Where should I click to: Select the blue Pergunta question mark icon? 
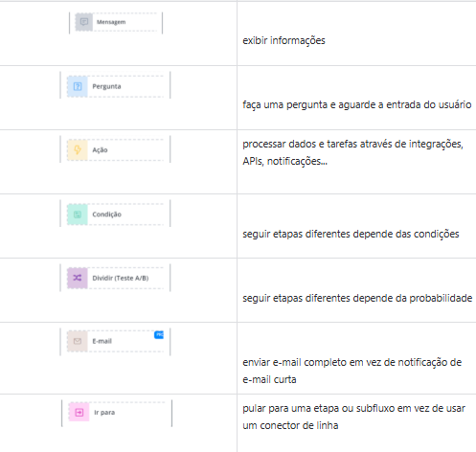pos(78,86)
